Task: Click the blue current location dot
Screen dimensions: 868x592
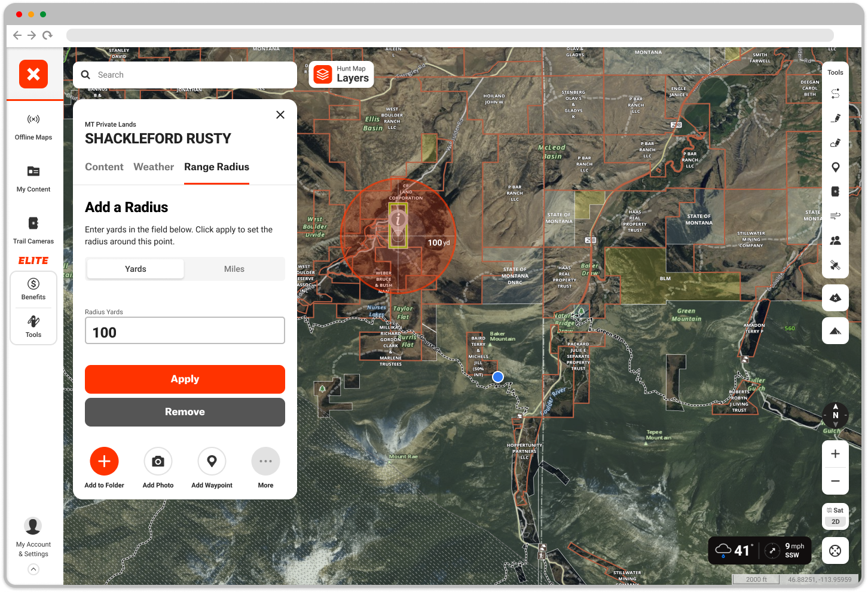Action: [x=498, y=377]
